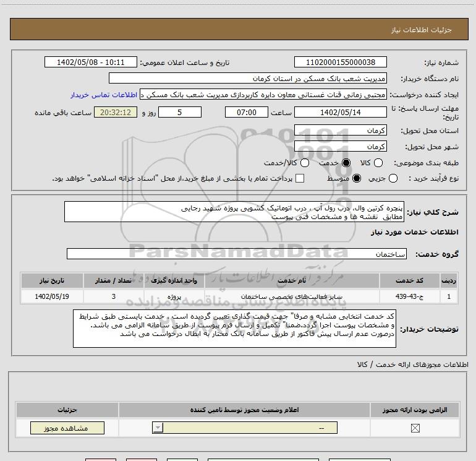Choose the متوسط purchase type radio

pos(357,178)
